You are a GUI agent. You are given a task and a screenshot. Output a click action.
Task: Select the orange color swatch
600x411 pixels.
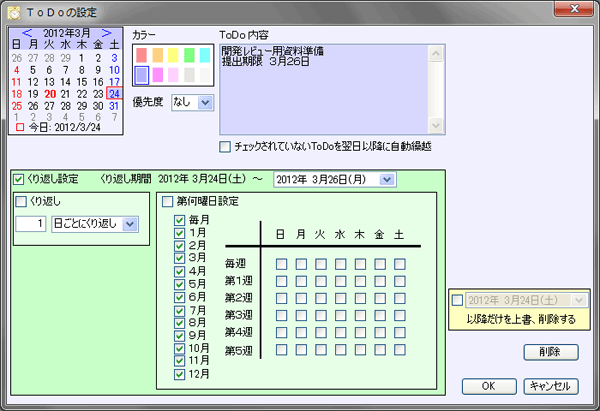[x=158, y=55]
